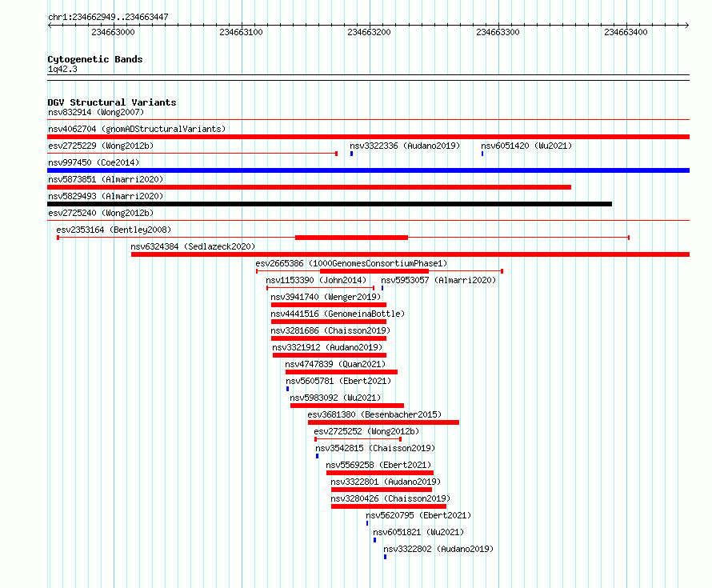Screen dimensions: 712x588
Task: Select nsv5620795 (Ebert2021) blue marker
Action: tap(367, 523)
